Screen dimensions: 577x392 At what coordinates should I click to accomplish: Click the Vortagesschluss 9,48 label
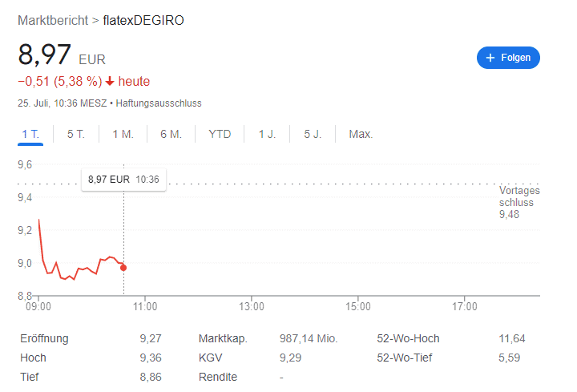(518, 203)
